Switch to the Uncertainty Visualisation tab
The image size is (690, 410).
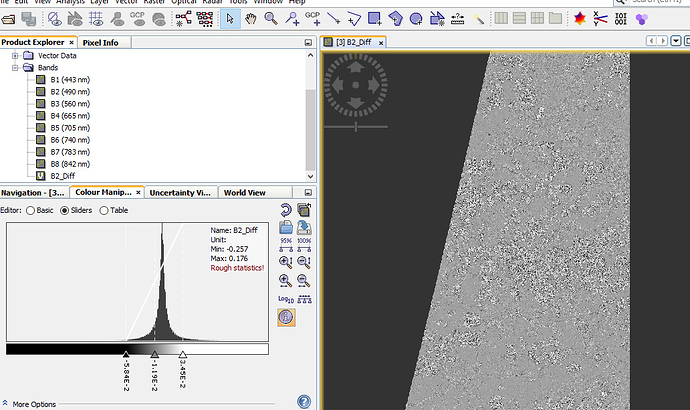(x=180, y=193)
